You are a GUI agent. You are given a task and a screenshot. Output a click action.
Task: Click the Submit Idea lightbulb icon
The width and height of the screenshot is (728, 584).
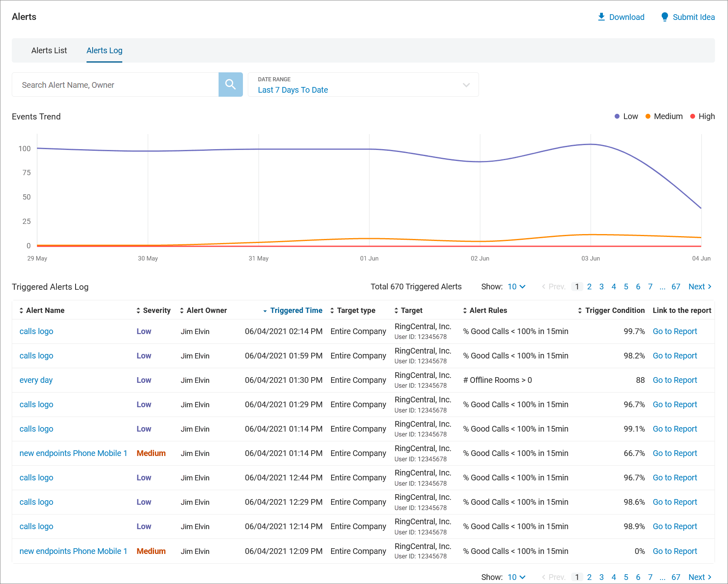[x=665, y=17]
